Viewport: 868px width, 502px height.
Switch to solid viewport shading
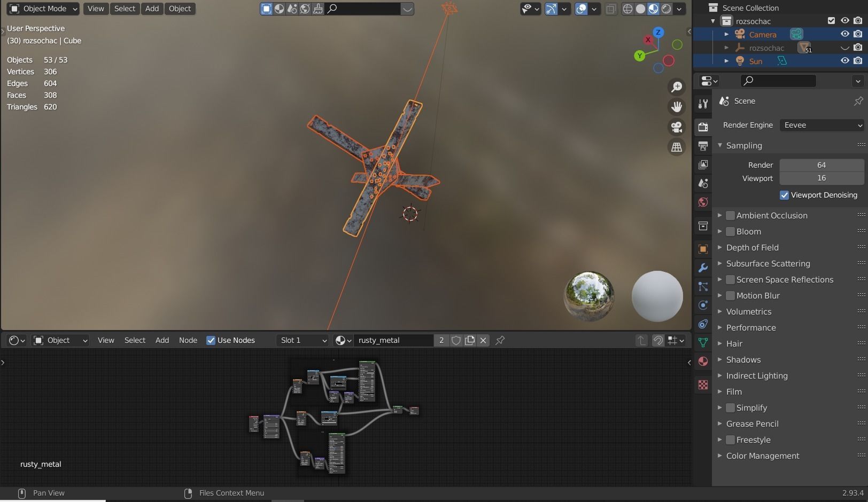click(640, 9)
